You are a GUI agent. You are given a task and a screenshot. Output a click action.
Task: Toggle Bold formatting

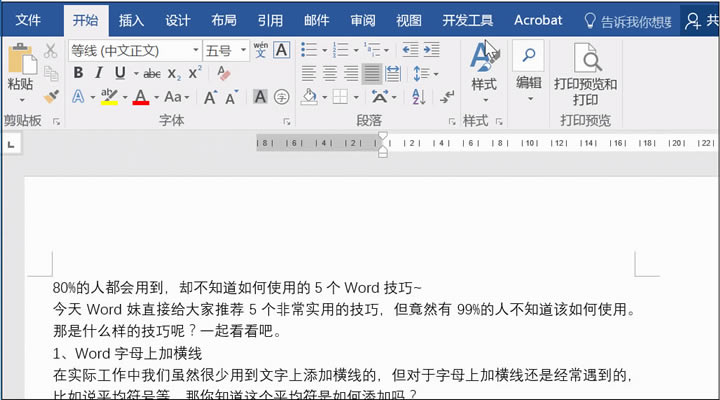pos(79,73)
